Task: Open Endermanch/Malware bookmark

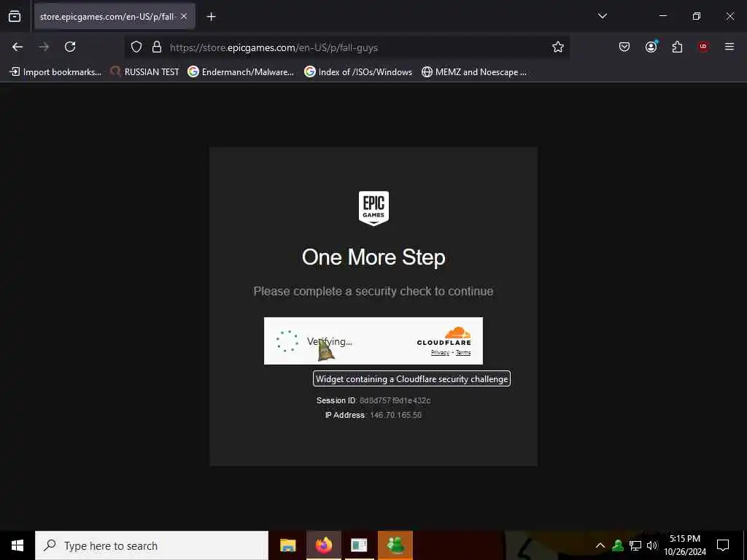Action: click(241, 72)
